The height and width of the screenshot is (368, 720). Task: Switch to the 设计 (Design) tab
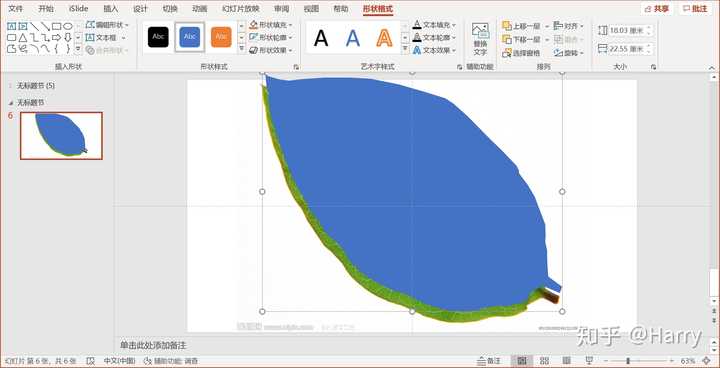(x=140, y=9)
